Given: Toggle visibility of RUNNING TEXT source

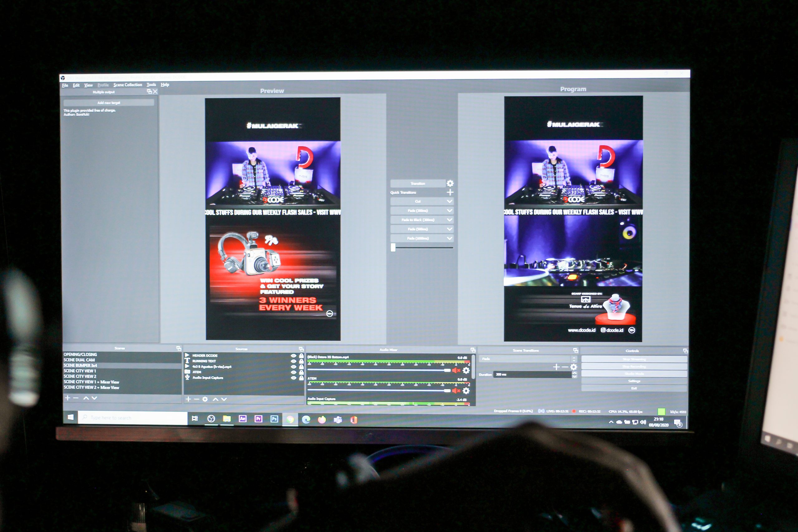Looking at the screenshot, I should 293,361.
